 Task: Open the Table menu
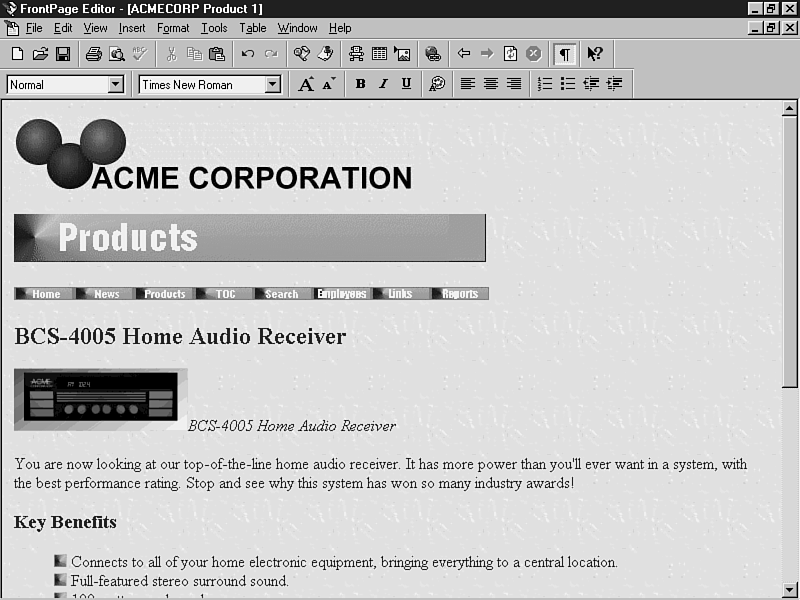point(252,28)
